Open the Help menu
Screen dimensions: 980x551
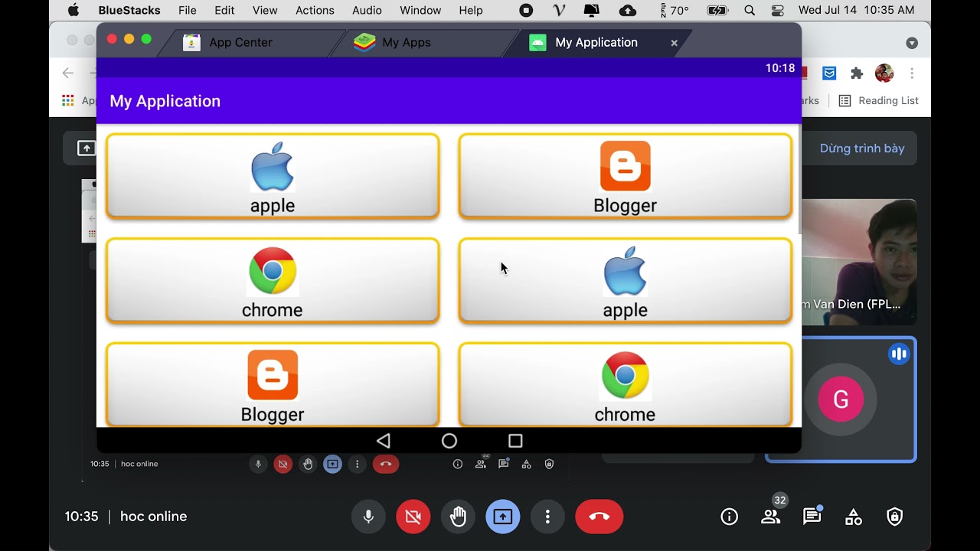pyautogui.click(x=471, y=10)
